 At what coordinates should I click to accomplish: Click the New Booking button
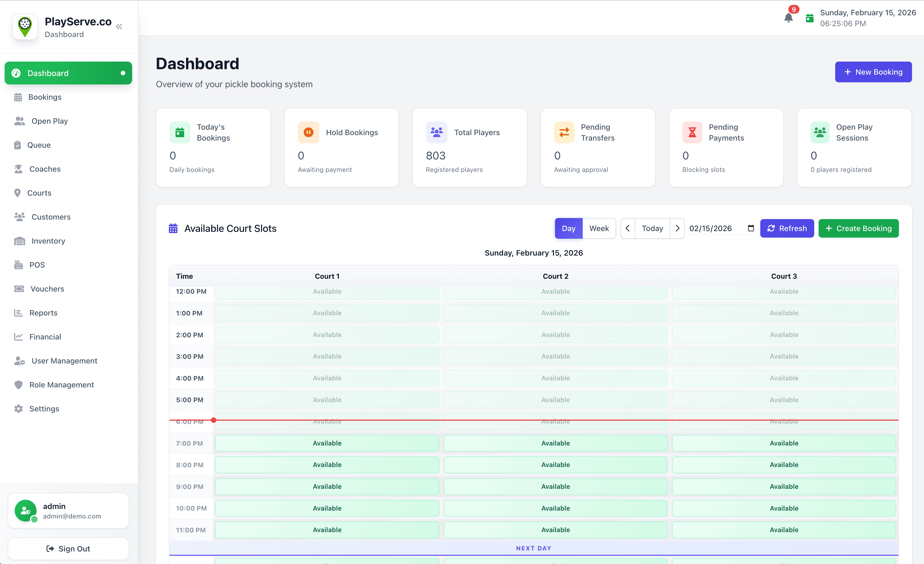pyautogui.click(x=873, y=72)
